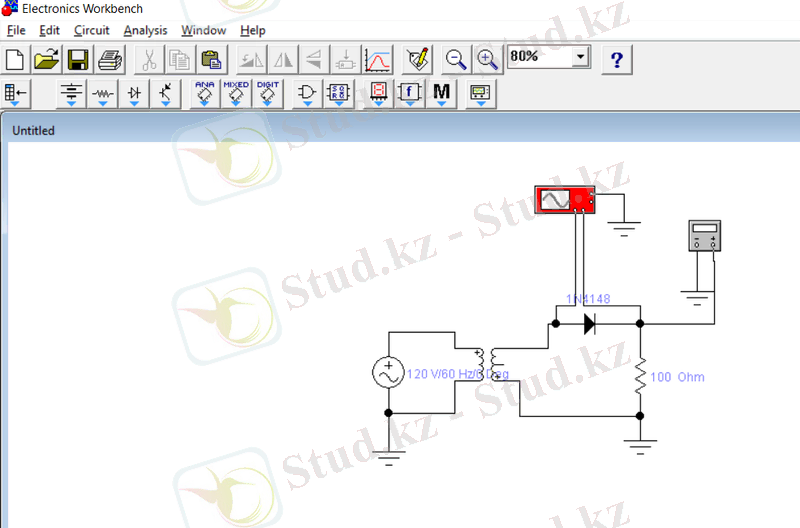Click the Flip Horizontal icon
The image size is (800, 528).
(283, 60)
